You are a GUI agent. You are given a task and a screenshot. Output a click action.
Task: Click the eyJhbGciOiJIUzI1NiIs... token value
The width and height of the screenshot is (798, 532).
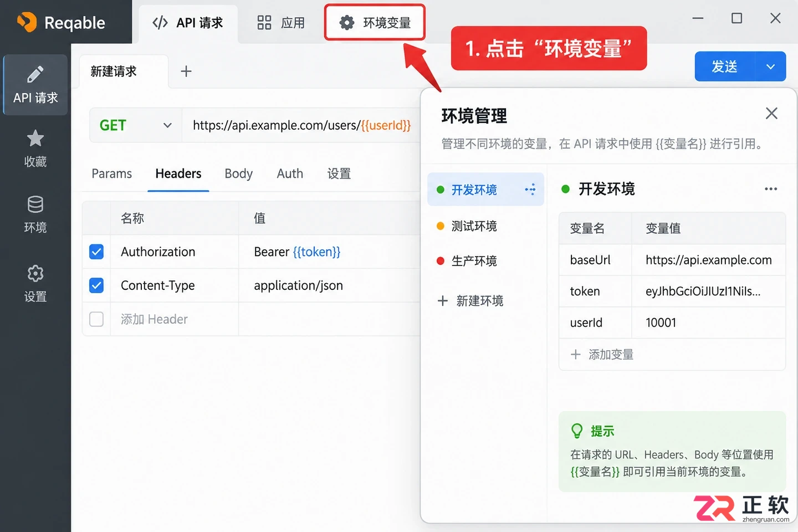click(709, 291)
